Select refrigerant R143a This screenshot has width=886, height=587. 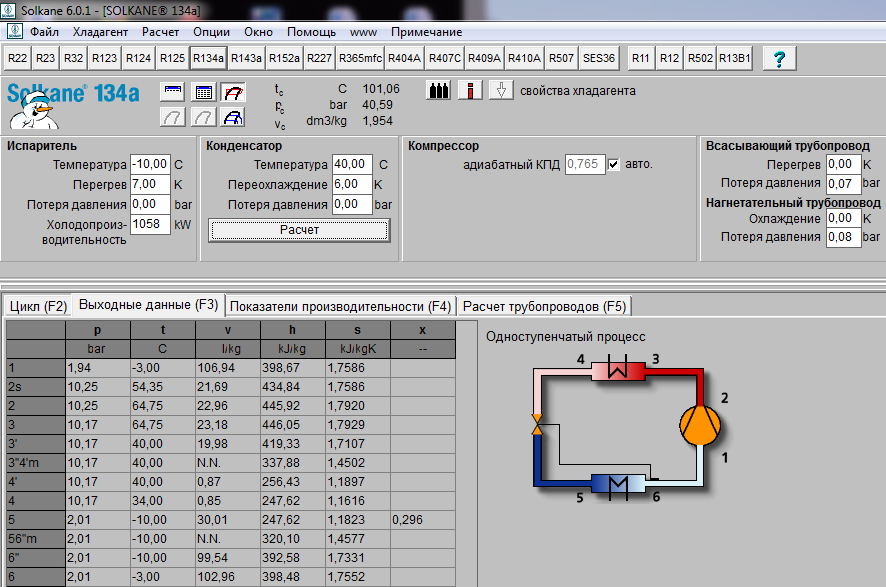pyautogui.click(x=246, y=58)
